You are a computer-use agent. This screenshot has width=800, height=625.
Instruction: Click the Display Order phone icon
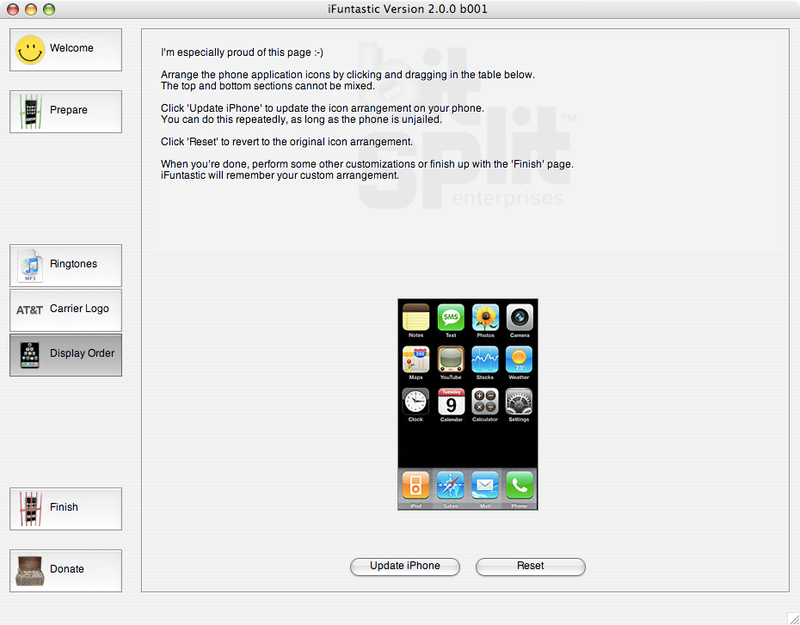(30, 355)
